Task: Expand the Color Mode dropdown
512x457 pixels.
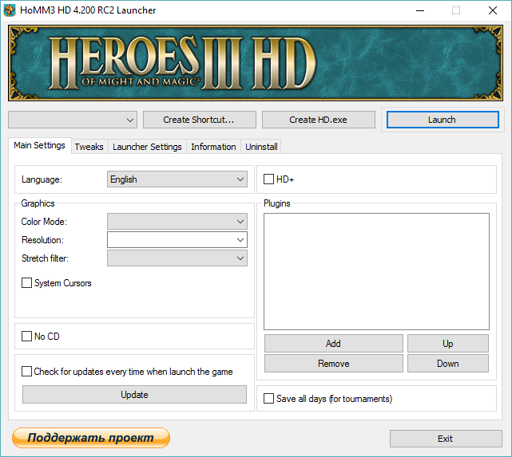Action: click(177, 221)
